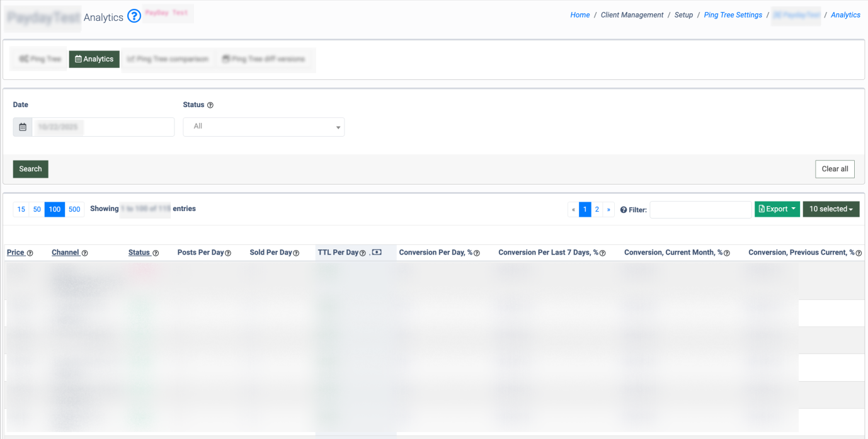Click help icon beside Conversion Per Day, %
Viewport: 868px width, 439px height.
(477, 253)
